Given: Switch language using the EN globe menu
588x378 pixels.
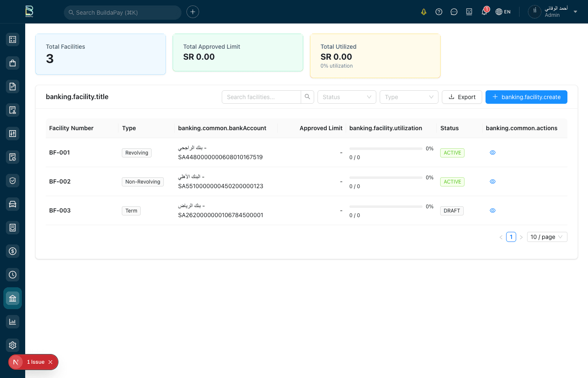Looking at the screenshot, I should pos(503,12).
